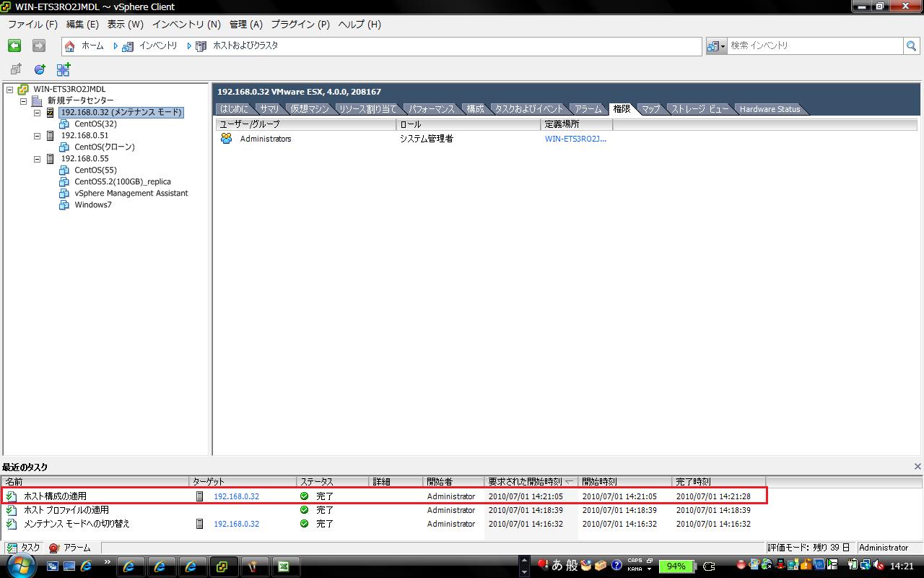Select host 192.168.0.51 in tree

click(84, 135)
